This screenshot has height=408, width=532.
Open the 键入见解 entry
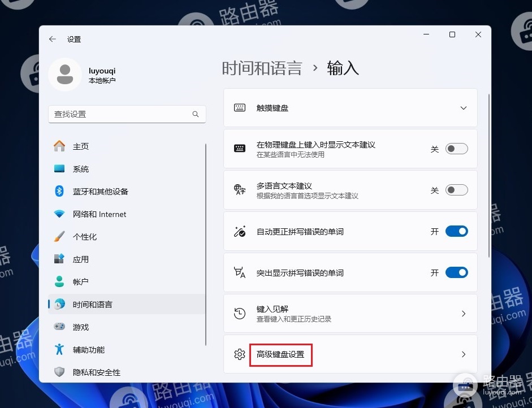[351, 314]
